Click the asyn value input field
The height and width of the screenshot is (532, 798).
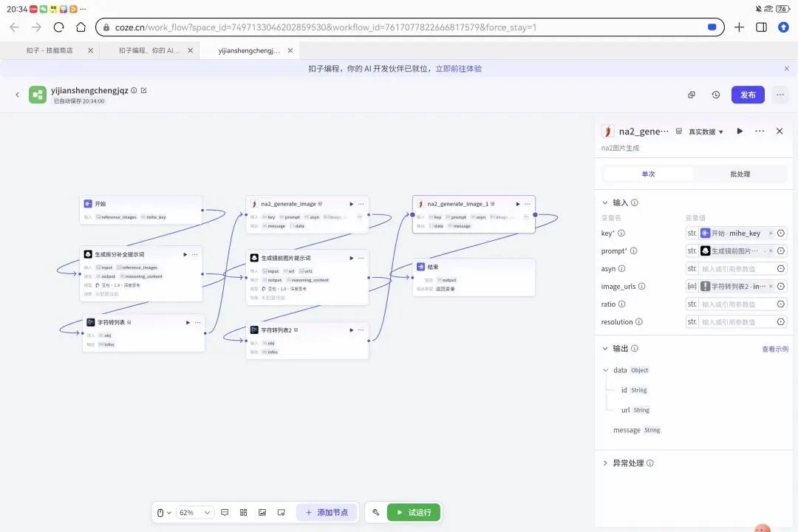pyautogui.click(x=737, y=269)
